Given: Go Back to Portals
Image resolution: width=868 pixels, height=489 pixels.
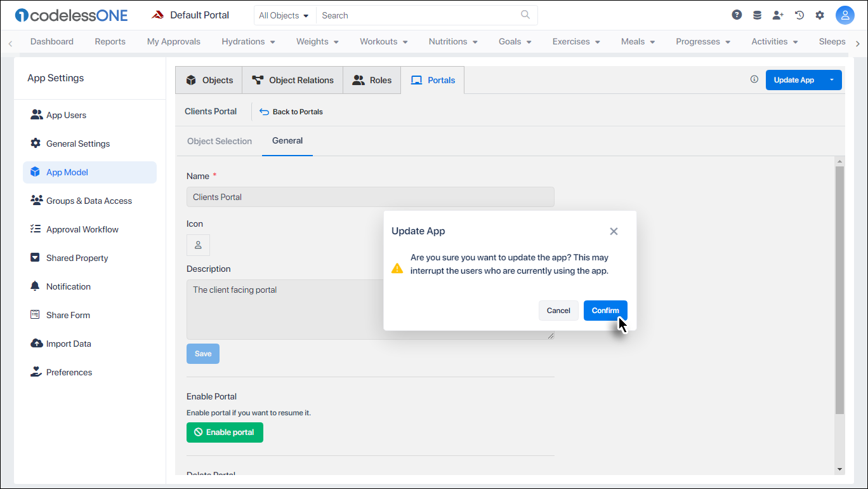Looking at the screenshot, I should [x=291, y=111].
